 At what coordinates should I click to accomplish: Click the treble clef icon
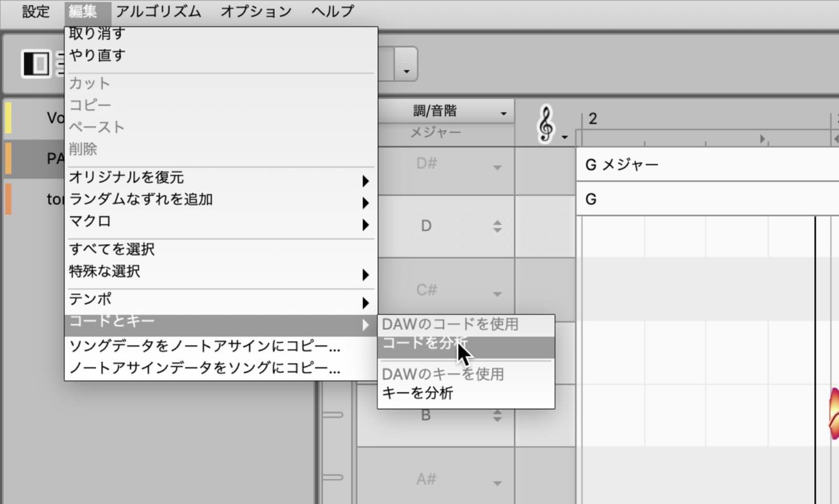pos(546,124)
